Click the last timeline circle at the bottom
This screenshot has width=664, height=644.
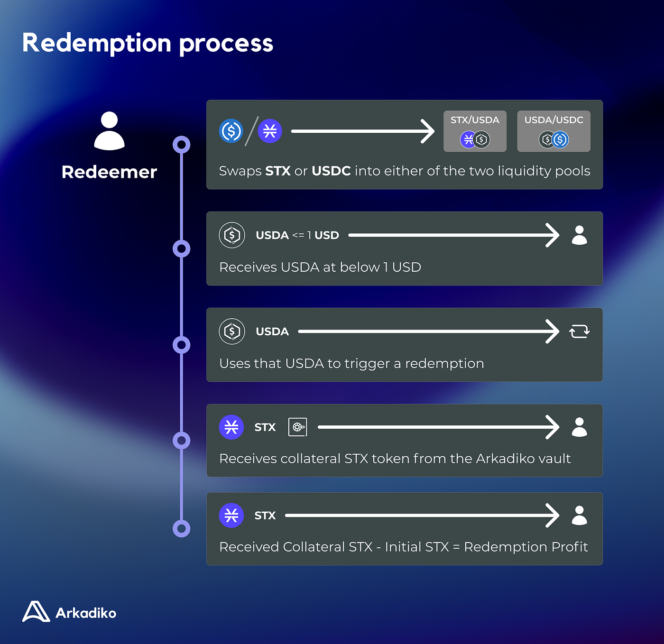(x=181, y=528)
